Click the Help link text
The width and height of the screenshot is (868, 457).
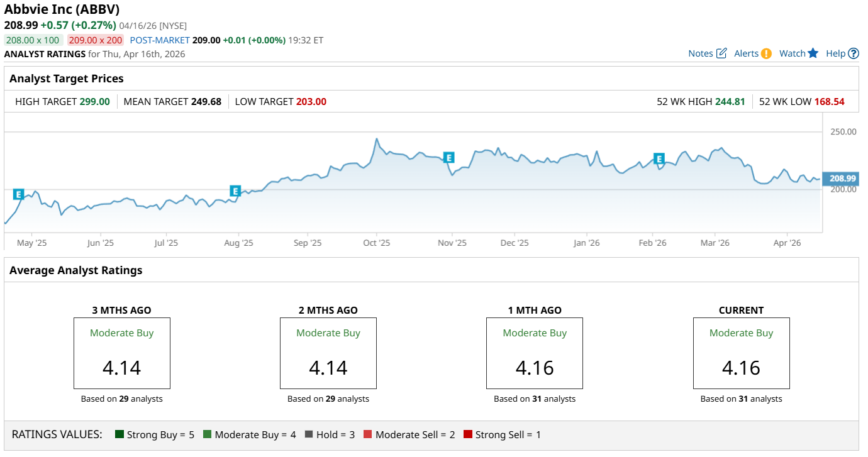tap(835, 53)
